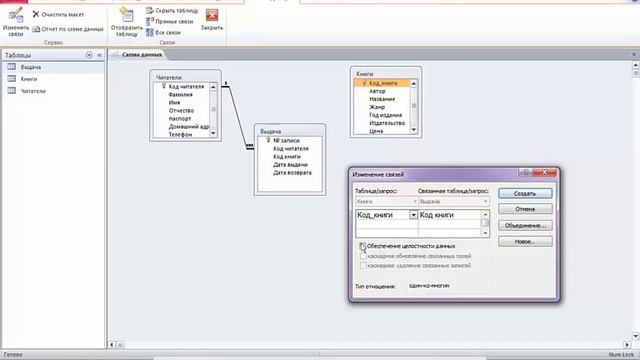The image size is (640, 360).
Task: Select the Читатели table in the navigation pane
Action: (x=53, y=91)
